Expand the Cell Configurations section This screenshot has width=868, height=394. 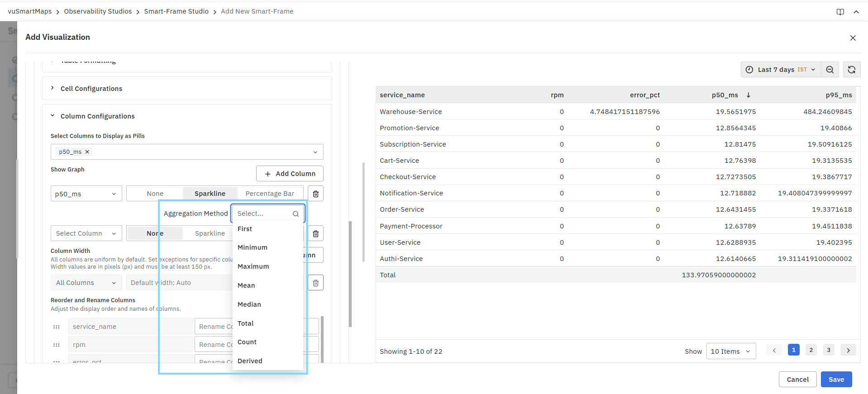[187, 89]
